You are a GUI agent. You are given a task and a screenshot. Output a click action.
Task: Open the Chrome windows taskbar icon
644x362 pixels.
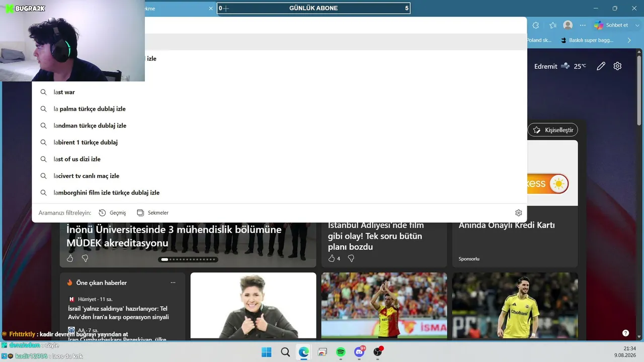tap(323, 352)
